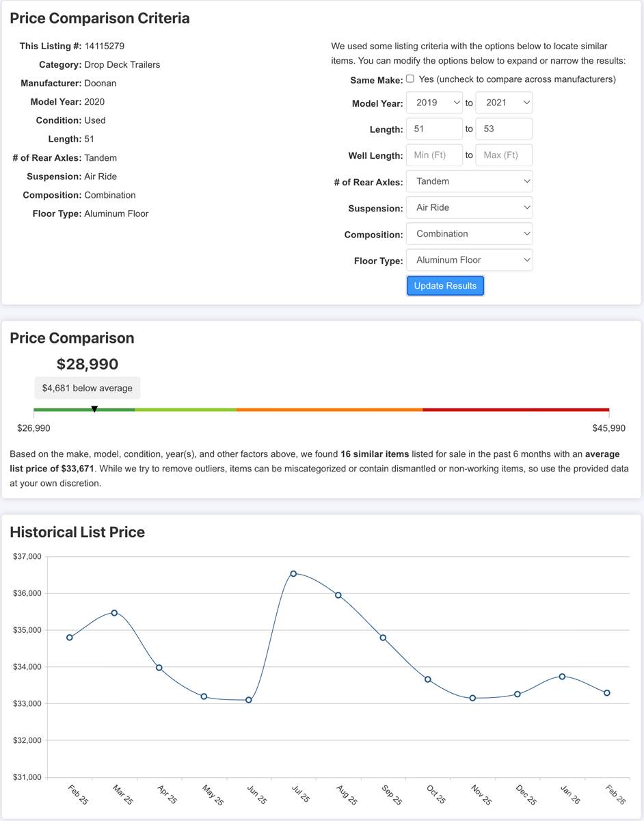Click the Jun 25 data point on chart

click(249, 700)
